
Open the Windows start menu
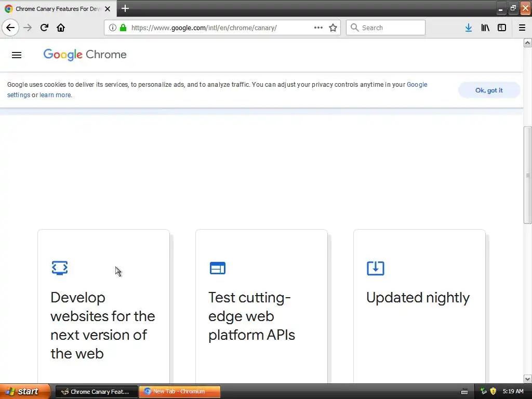[25, 392]
